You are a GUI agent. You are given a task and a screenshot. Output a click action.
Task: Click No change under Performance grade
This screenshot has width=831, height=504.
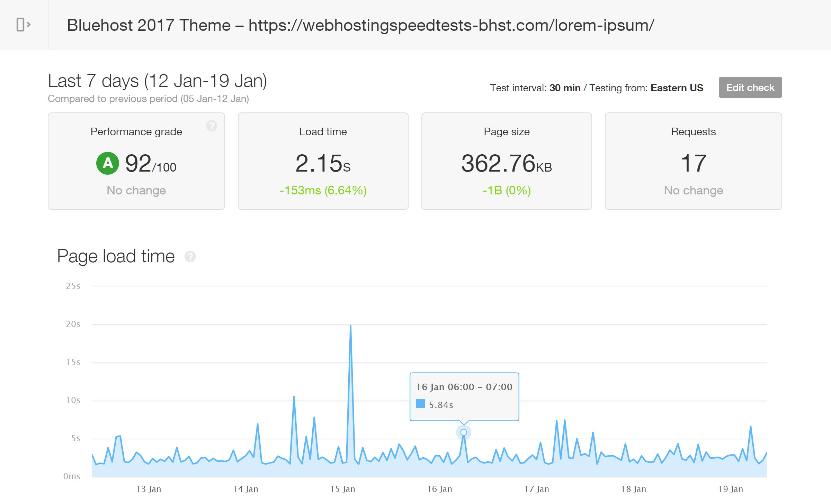click(x=136, y=190)
